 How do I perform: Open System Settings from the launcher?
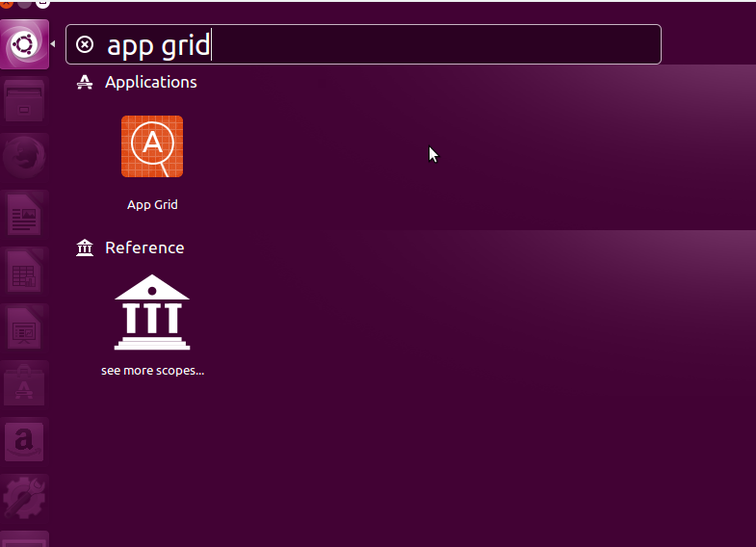pyautogui.click(x=24, y=499)
